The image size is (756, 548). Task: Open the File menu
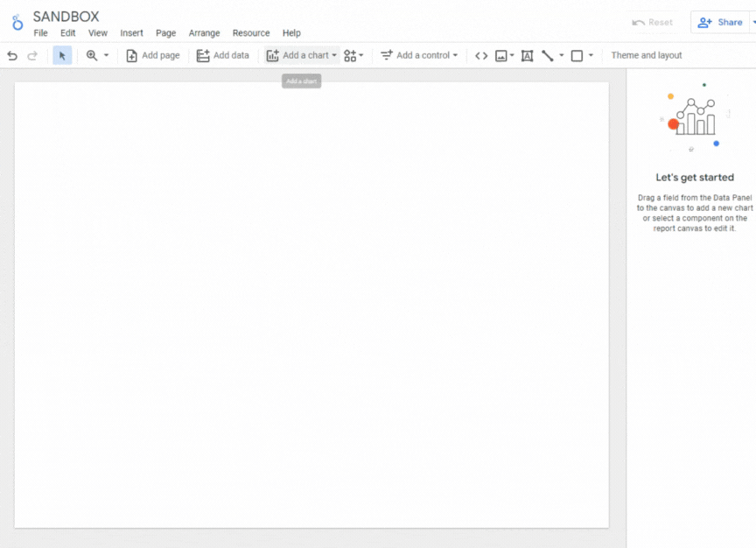pos(40,33)
